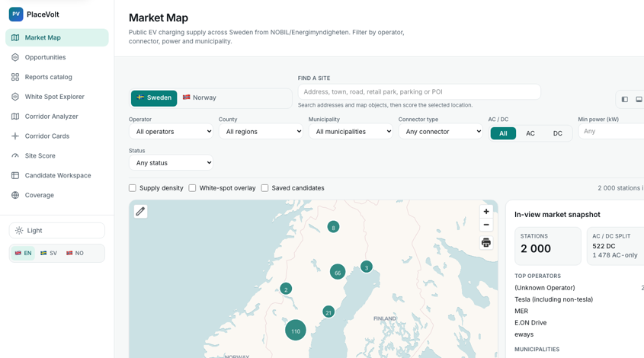Switch to the Norway country tab
The width and height of the screenshot is (644, 358).
pos(200,97)
